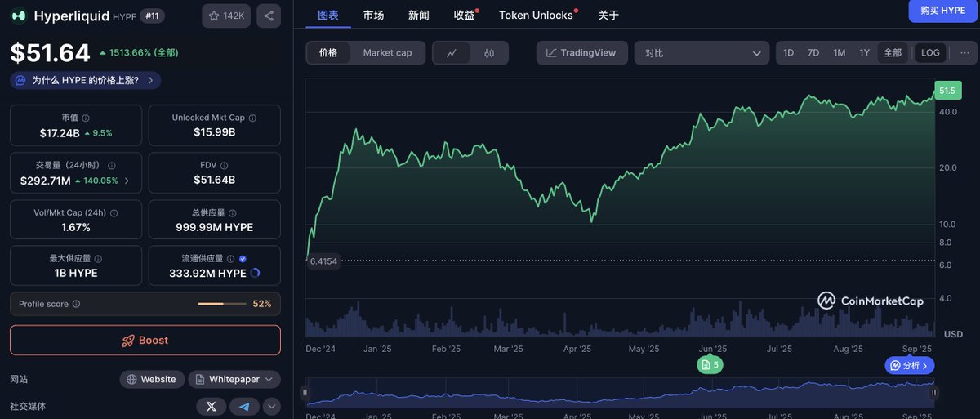
Task: Click the green events marker showing 5
Action: tap(709, 365)
